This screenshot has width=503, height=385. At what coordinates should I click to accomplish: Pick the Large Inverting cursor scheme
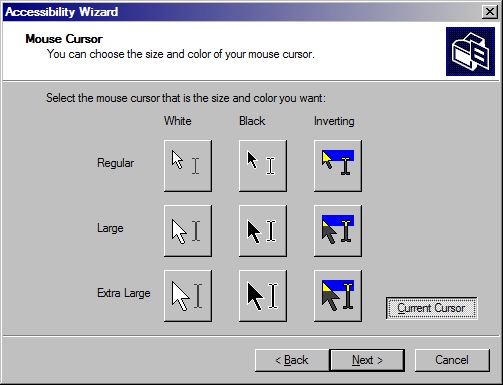point(338,231)
